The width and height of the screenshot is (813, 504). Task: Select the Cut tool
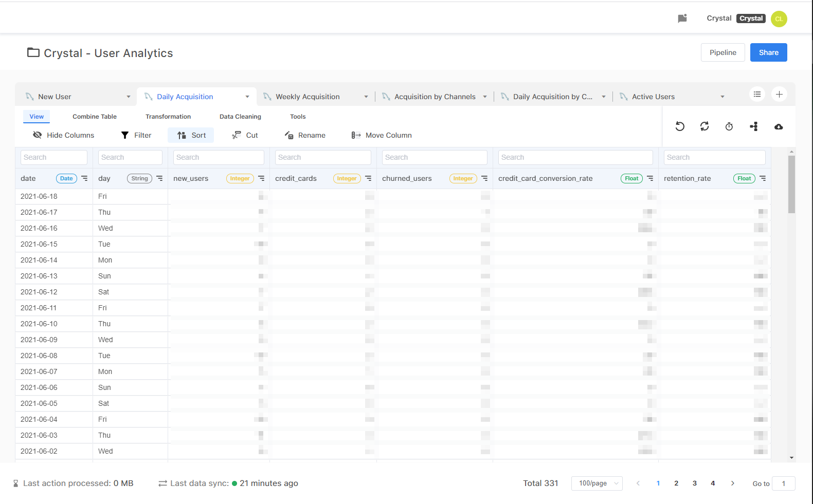245,135
